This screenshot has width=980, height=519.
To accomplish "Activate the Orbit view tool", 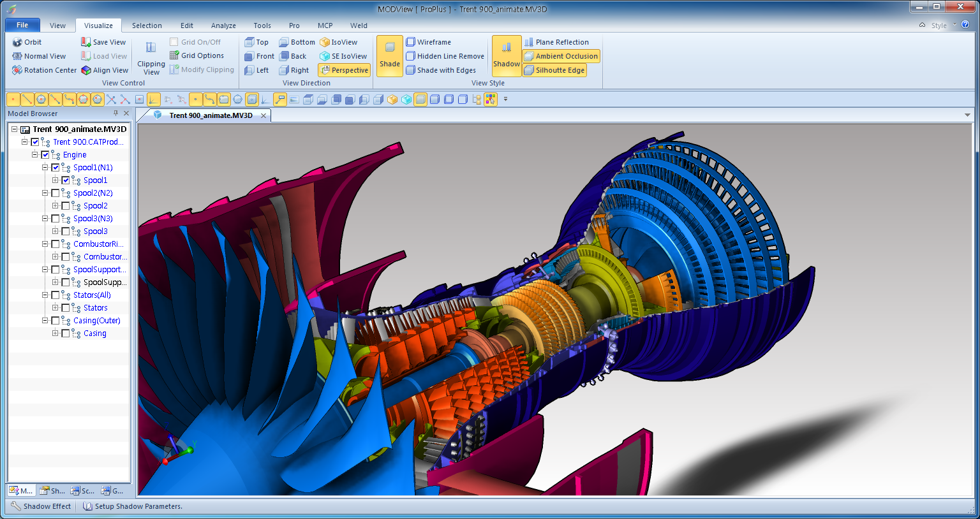I will tap(27, 42).
